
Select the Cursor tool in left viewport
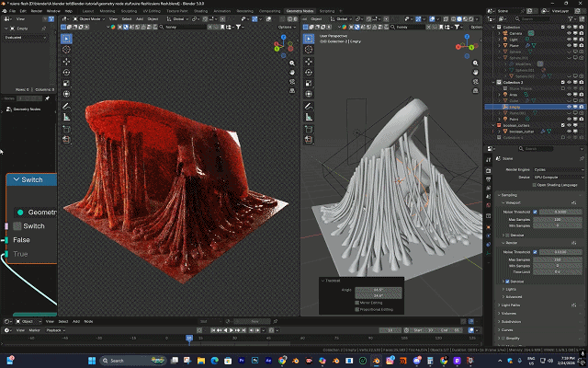[x=67, y=50]
